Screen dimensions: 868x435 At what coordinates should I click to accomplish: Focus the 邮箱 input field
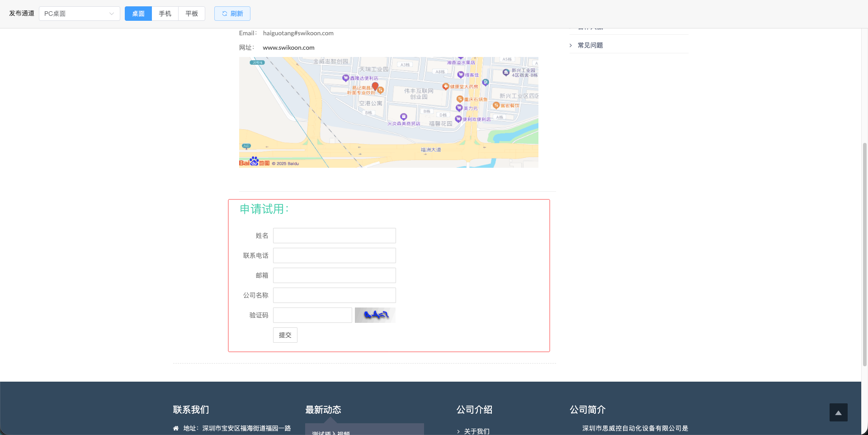335,275
